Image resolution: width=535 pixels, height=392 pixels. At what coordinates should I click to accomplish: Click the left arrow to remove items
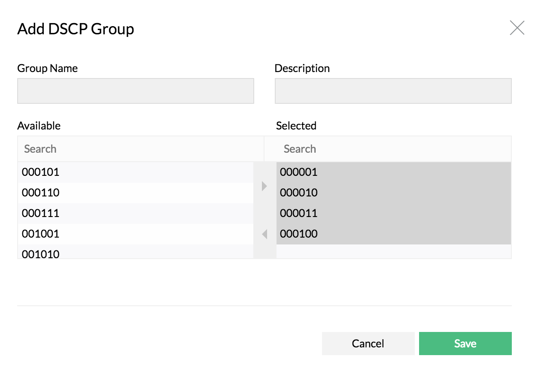265,235
